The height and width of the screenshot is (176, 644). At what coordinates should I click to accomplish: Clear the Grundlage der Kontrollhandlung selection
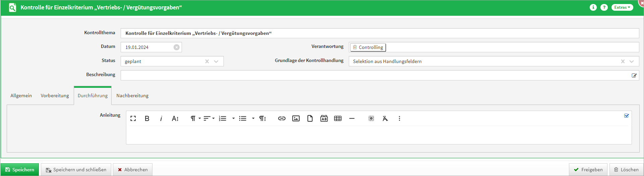[x=623, y=61]
